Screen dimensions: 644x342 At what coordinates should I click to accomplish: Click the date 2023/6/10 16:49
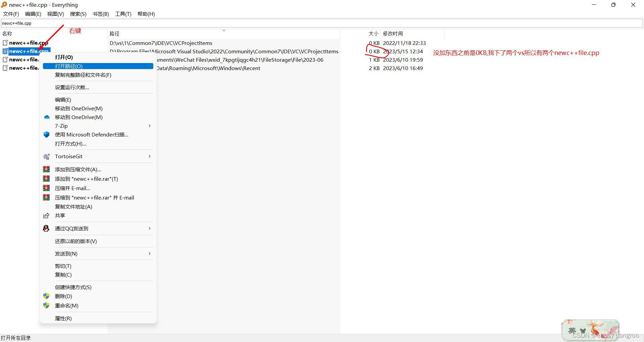(x=403, y=68)
